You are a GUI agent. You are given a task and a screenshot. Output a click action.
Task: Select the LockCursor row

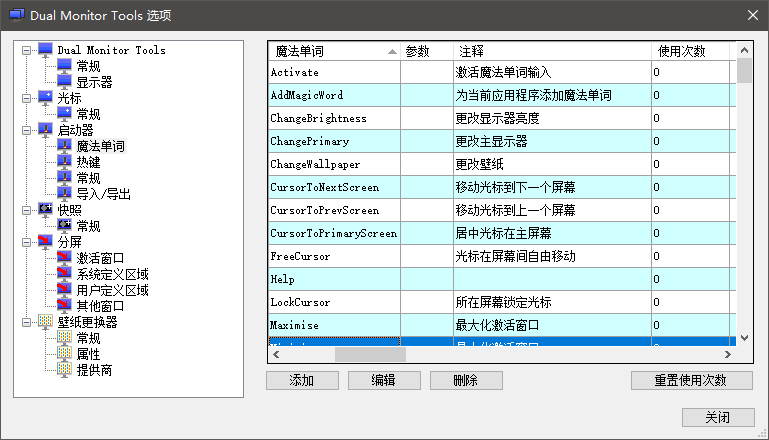(x=502, y=302)
